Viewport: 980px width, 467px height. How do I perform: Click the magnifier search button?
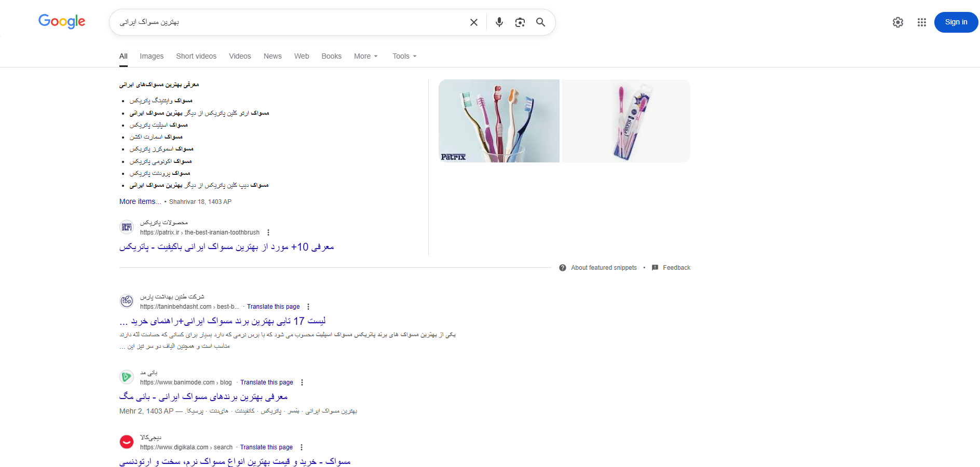pos(540,22)
